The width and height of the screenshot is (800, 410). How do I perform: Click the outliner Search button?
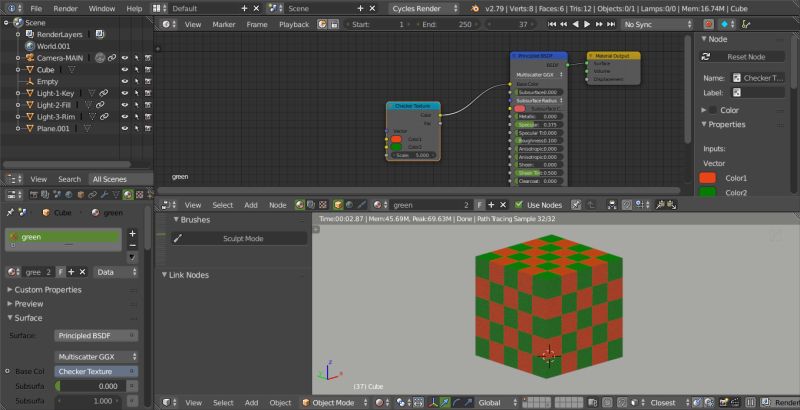[x=69, y=180]
